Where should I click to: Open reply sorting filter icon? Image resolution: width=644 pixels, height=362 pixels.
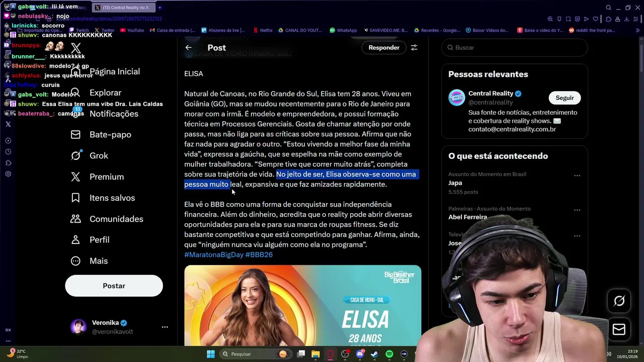[x=414, y=48]
